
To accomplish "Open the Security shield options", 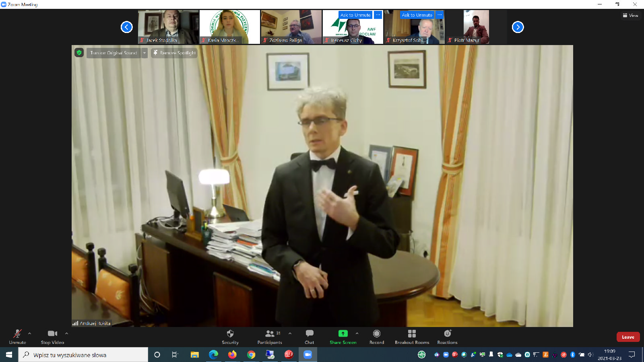I will point(230,337).
